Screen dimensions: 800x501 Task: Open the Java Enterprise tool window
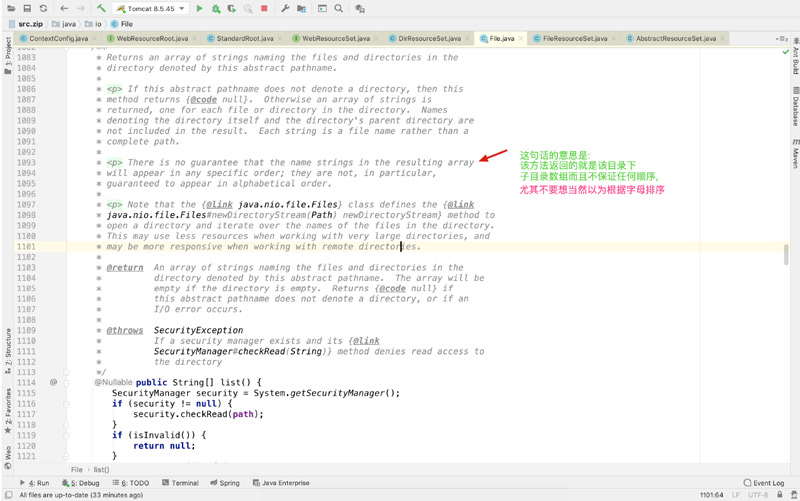pos(281,483)
